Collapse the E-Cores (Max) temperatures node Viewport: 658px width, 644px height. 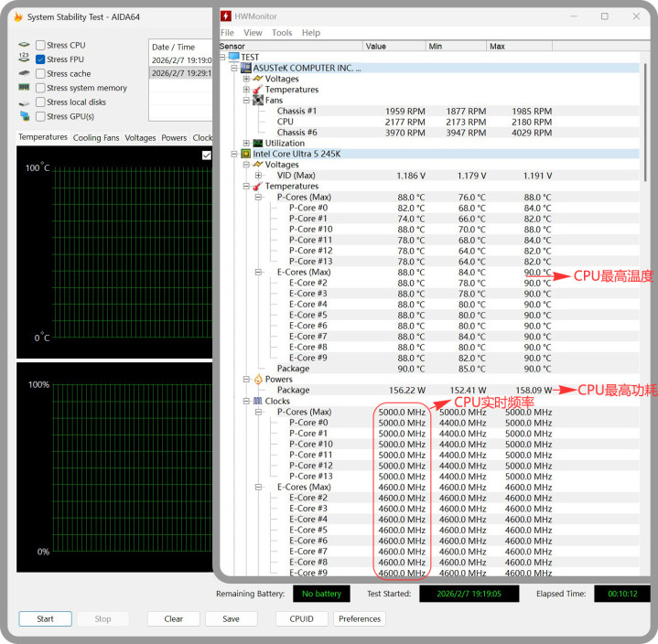point(258,273)
